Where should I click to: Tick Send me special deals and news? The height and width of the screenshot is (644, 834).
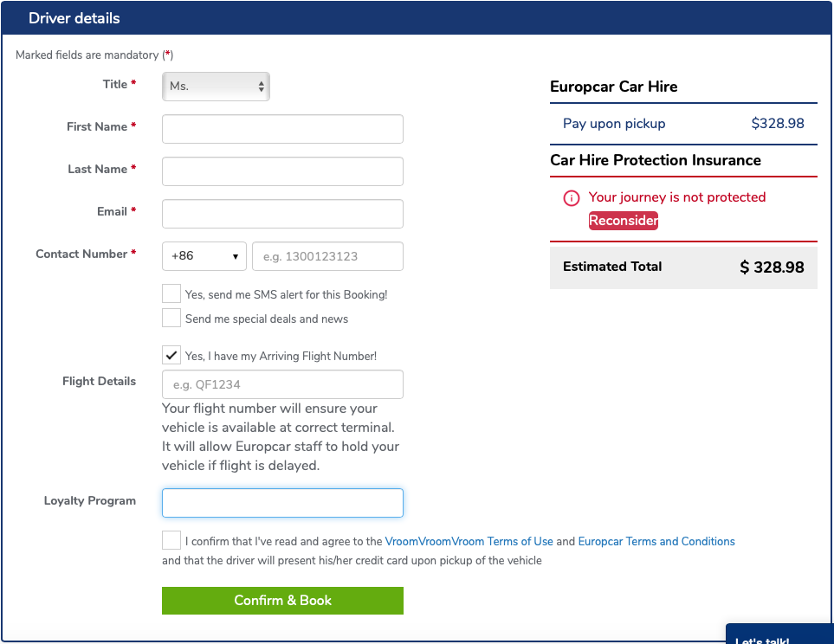pos(171,319)
